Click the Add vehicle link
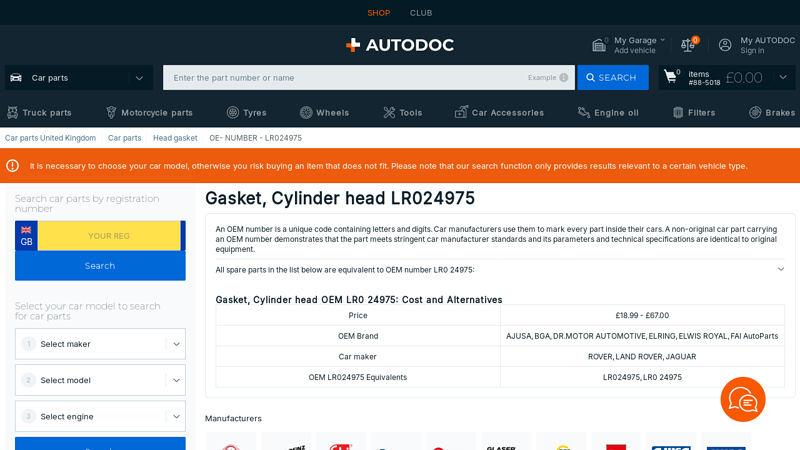The image size is (800, 450). pos(635,51)
